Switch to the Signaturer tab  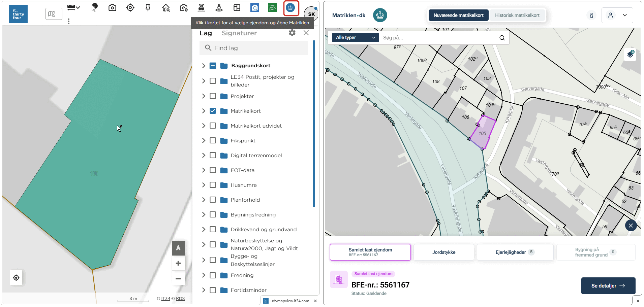[239, 33]
